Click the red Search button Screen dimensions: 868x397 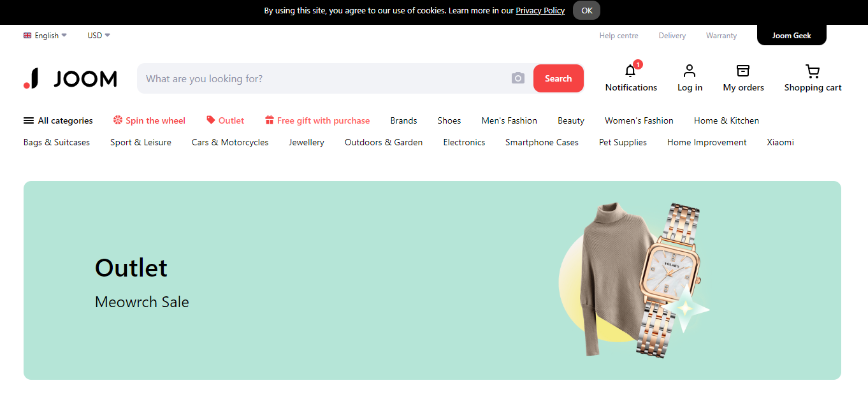[x=558, y=78]
